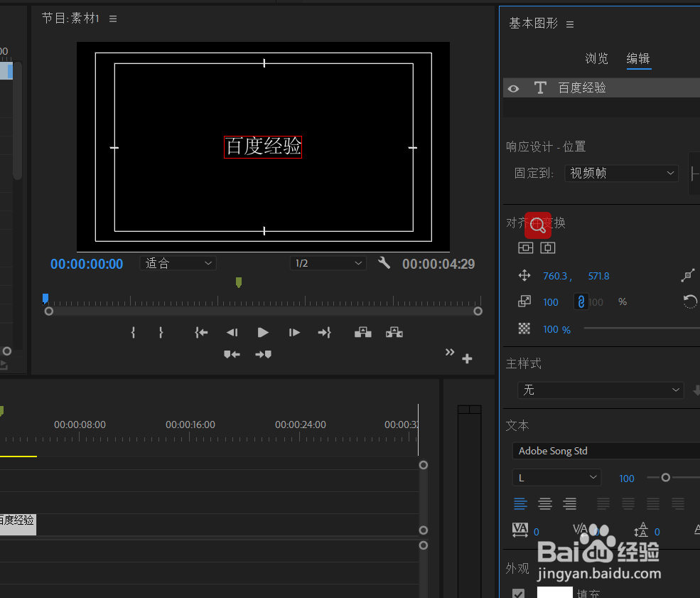Viewport: 700px width, 598px height.
Task: Click the scale icon
Action: point(524,302)
